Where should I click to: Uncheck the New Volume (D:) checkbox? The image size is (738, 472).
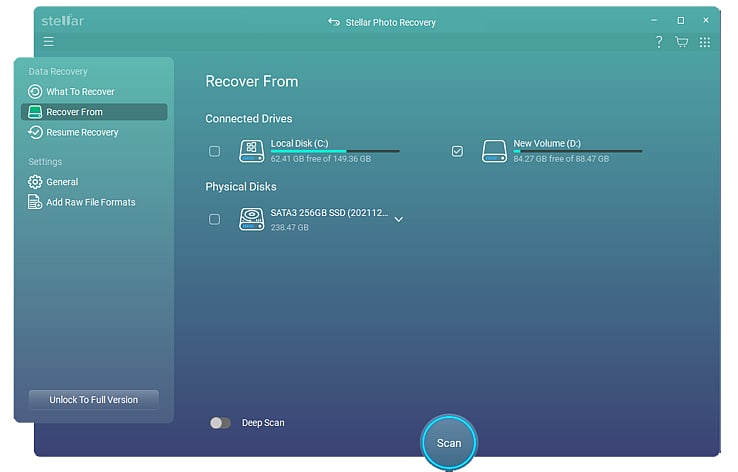pos(457,151)
